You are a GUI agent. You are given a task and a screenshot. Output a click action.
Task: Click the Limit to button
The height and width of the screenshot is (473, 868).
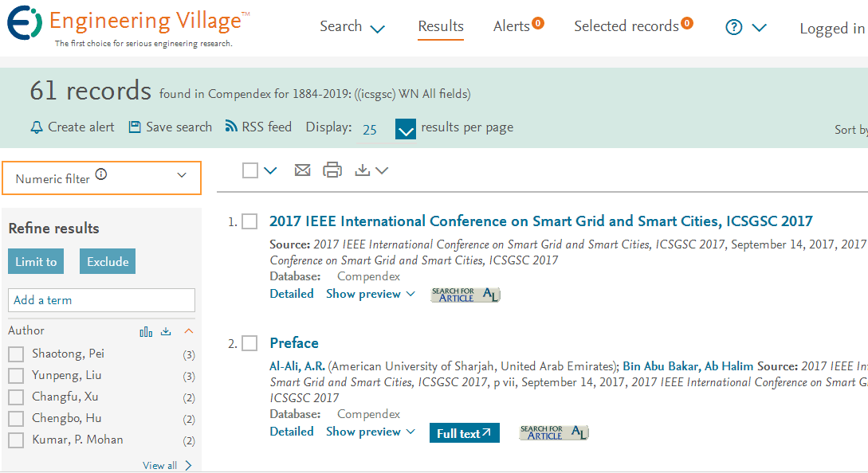[36, 262]
